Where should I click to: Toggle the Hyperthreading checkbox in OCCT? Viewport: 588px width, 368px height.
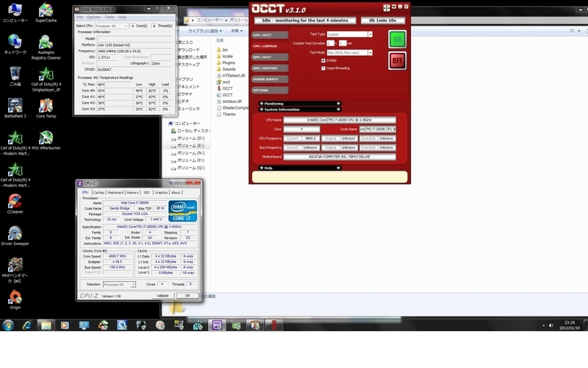click(323, 68)
